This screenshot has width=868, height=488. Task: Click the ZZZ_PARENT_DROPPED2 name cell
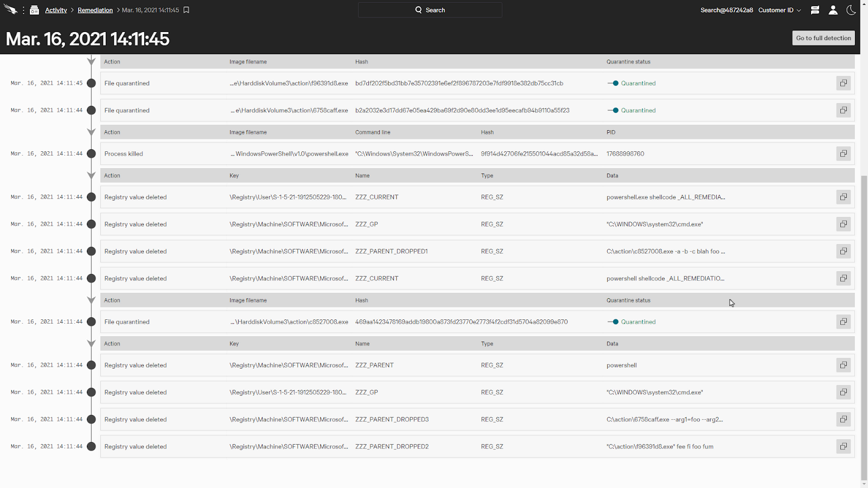click(x=392, y=446)
